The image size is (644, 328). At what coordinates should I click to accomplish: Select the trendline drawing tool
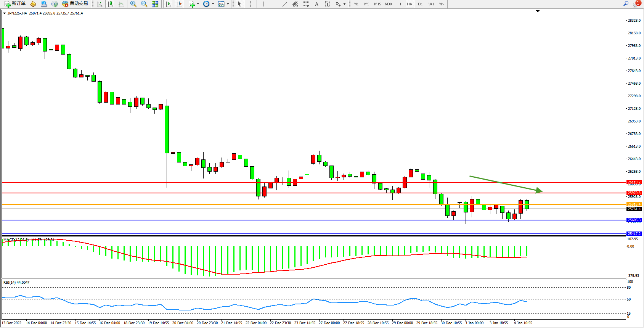pyautogui.click(x=285, y=4)
